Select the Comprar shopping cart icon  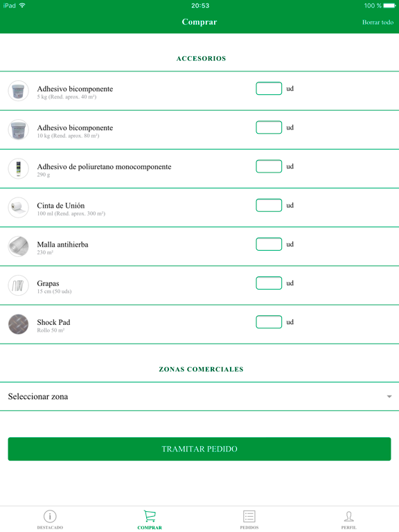150,515
